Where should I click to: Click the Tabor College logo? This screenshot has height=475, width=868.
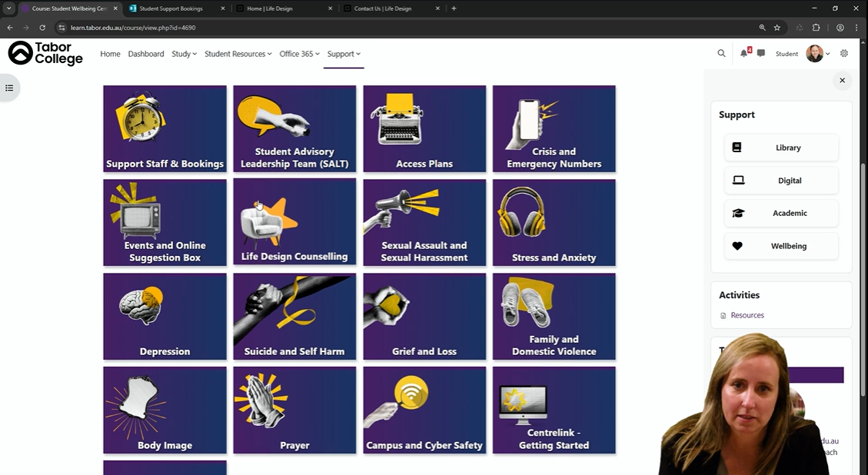[x=45, y=53]
